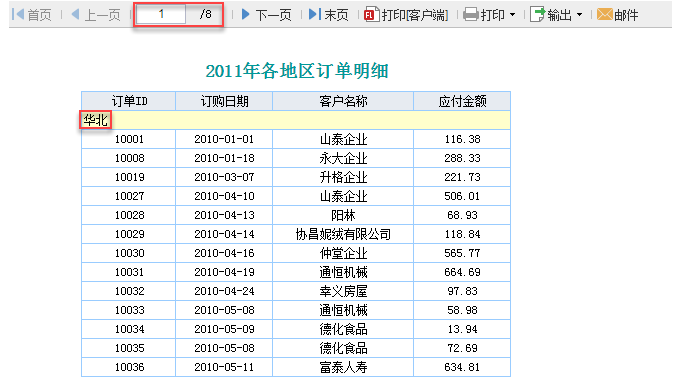Select order ID 10027 cell
Screen dimensions: 691x387
[129, 196]
